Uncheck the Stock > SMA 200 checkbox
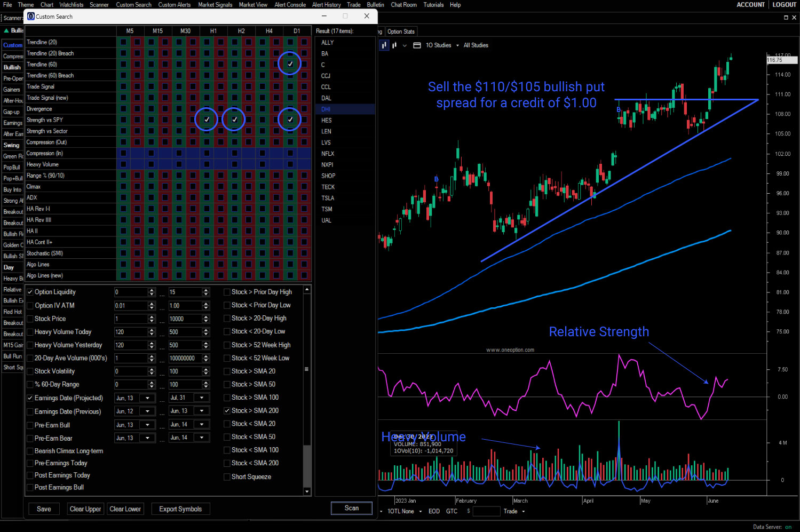 pyautogui.click(x=227, y=411)
